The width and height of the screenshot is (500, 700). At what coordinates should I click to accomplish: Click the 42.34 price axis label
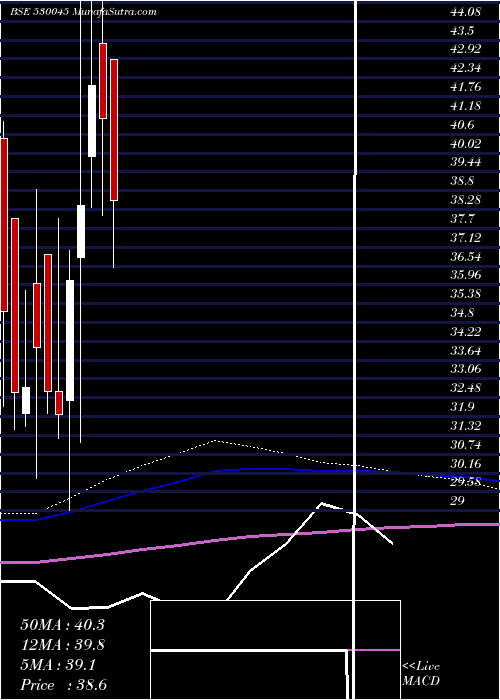click(466, 68)
